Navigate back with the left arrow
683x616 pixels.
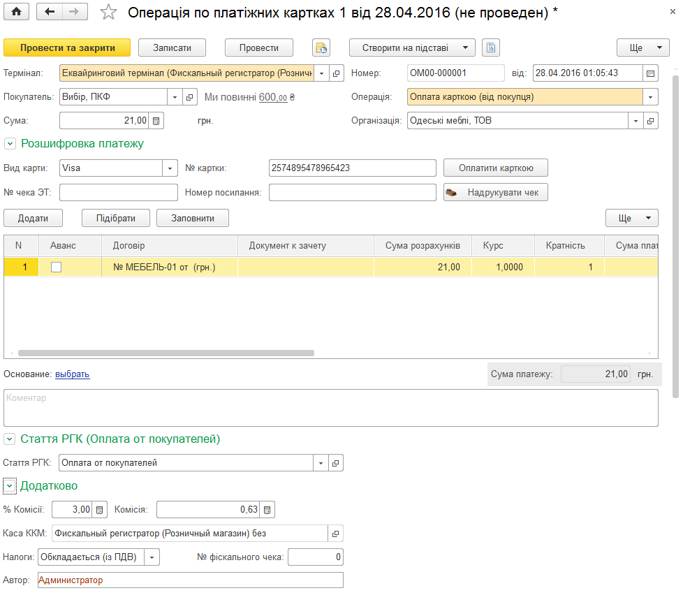(x=49, y=12)
